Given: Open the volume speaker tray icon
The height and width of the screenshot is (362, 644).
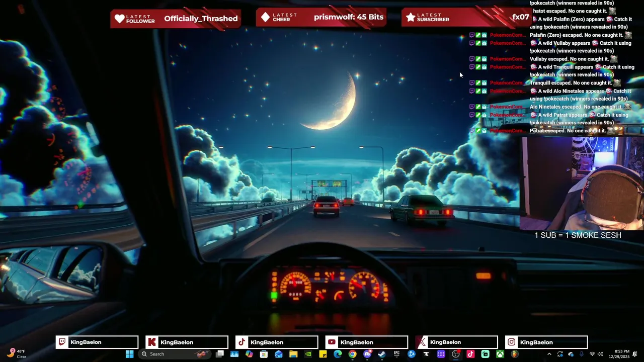Looking at the screenshot, I should [600, 354].
